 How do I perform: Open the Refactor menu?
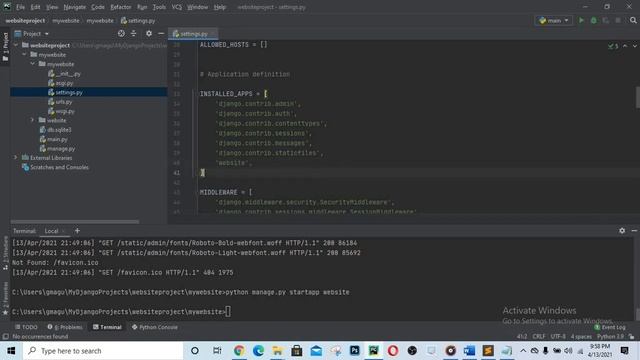[121, 7]
